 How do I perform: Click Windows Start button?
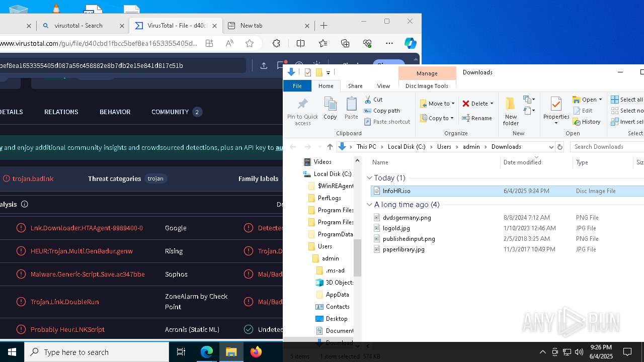(12, 352)
